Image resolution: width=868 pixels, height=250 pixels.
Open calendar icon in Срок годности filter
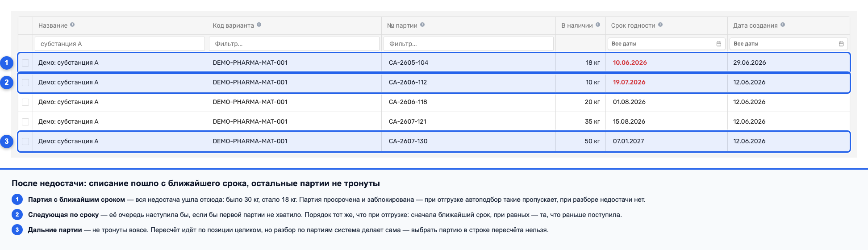click(719, 44)
